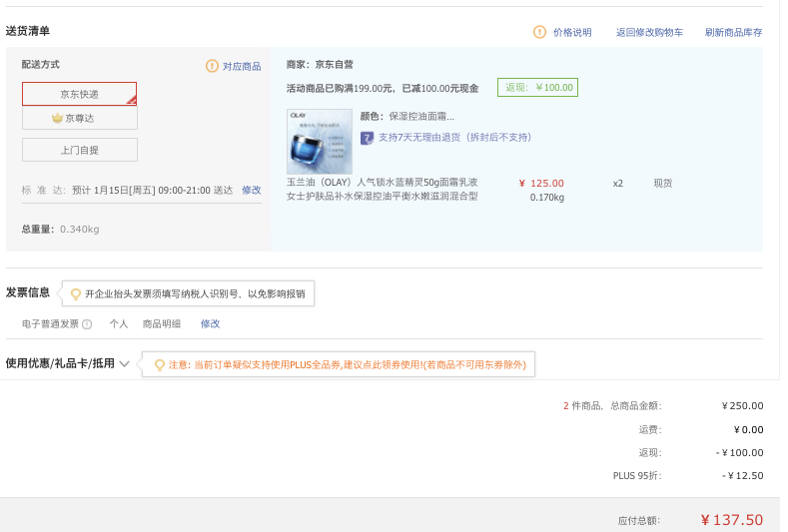Click the 颜色：保湿控油面霜 attribute text
The width and height of the screenshot is (788, 532).
click(407, 117)
